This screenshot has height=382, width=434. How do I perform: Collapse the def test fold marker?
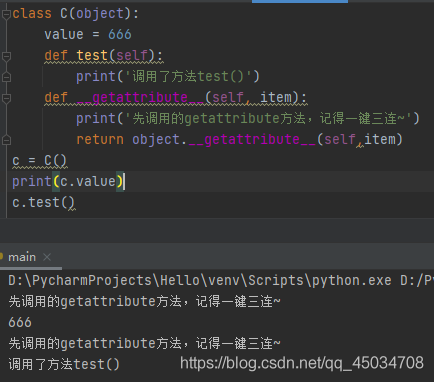[x=6, y=56]
